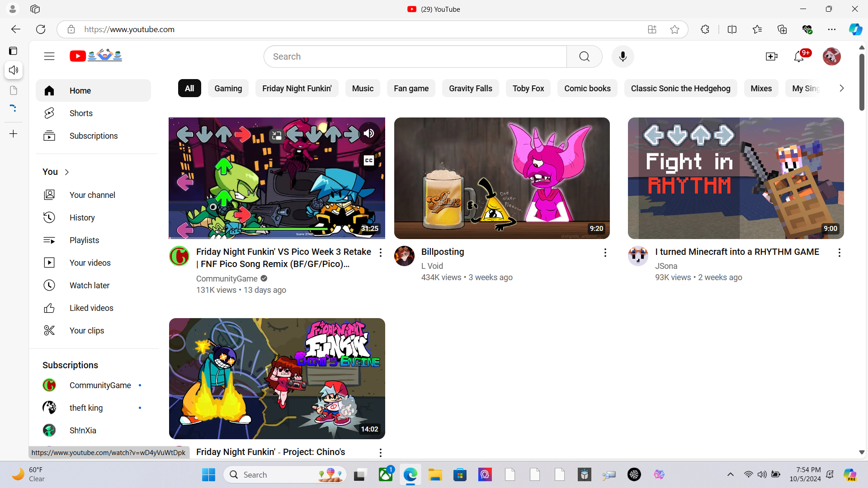This screenshot has width=868, height=488.
Task: Toggle closed captions on preview
Action: [369, 160]
